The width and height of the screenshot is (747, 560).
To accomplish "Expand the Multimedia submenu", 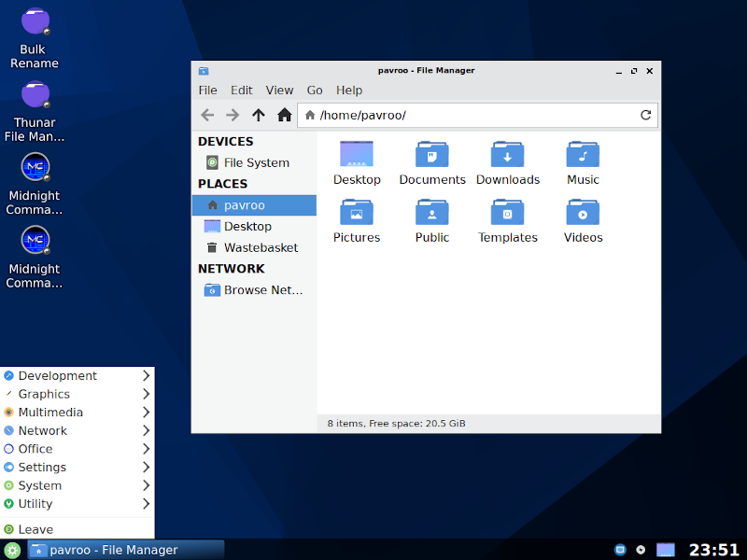I will (78, 413).
